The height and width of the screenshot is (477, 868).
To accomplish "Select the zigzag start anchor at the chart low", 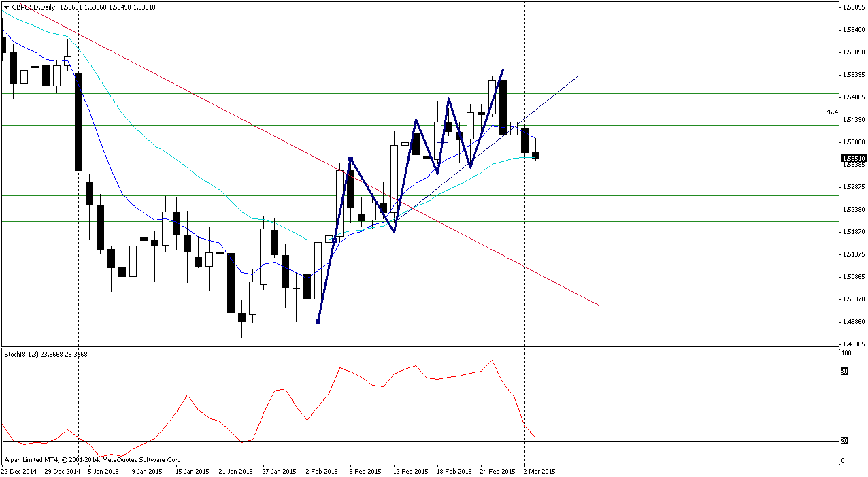I will [x=318, y=322].
